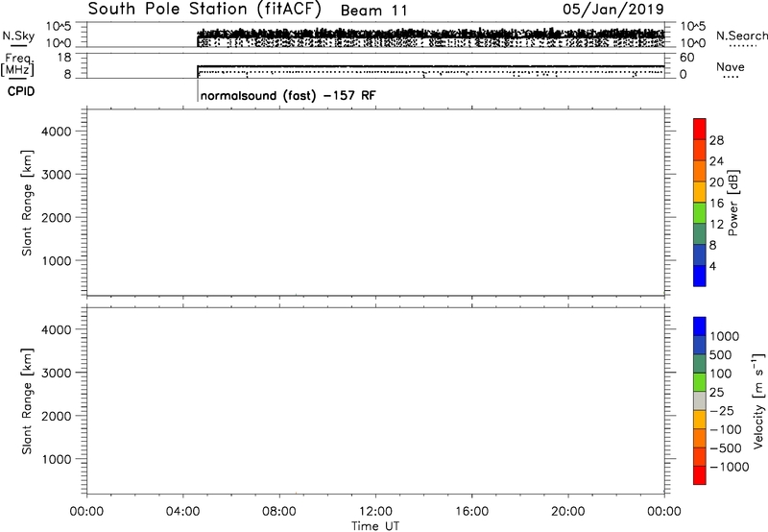Screen dimensions: 768x532
Task: Click the noise data band in top panel
Action: [430, 36]
